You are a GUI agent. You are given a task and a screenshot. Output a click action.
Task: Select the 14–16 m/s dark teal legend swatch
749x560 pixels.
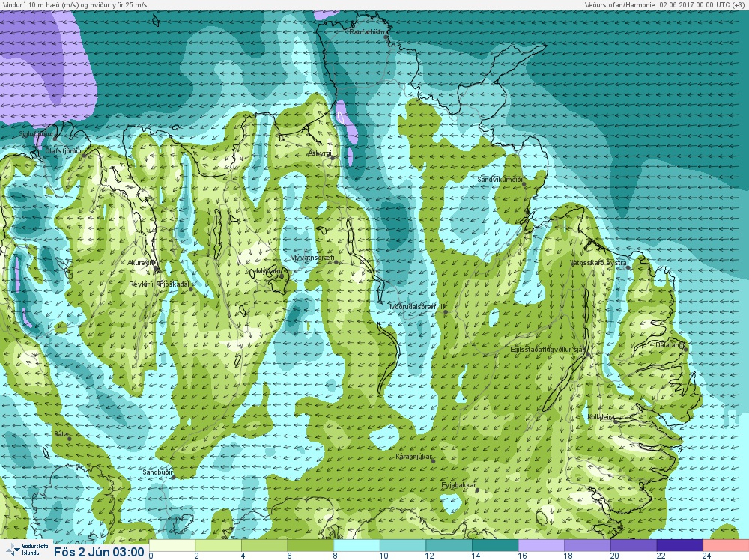[x=495, y=545]
